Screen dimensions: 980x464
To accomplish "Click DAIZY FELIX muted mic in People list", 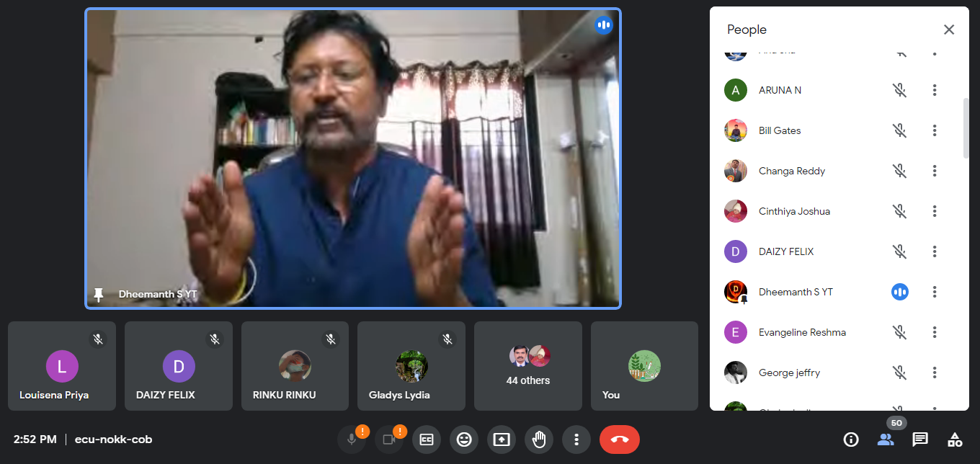I will 899,251.
